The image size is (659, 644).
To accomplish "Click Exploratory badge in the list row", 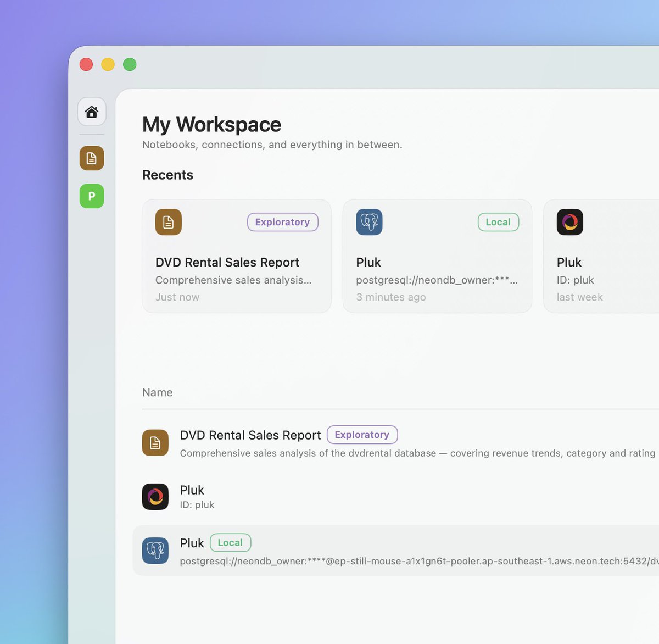I will [x=362, y=435].
